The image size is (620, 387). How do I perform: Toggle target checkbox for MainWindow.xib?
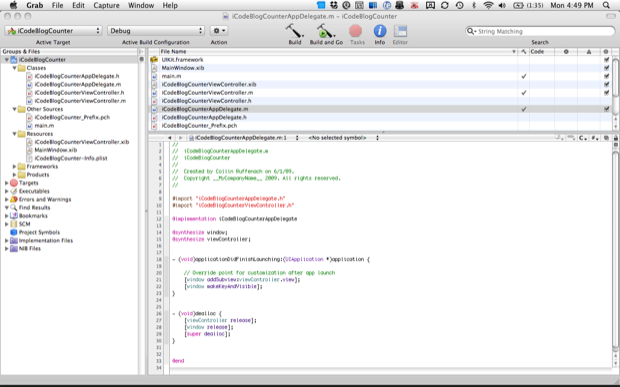pos(606,68)
